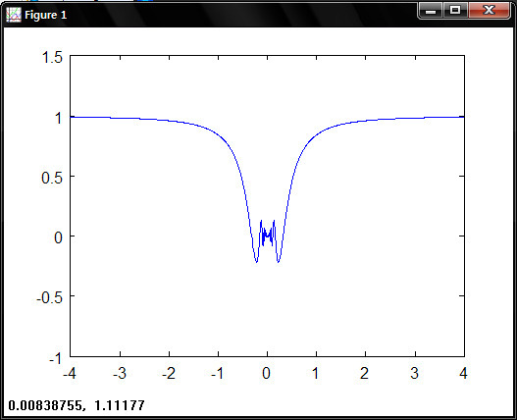
Task: Click y-axis label 0.5
Action: [52, 178]
